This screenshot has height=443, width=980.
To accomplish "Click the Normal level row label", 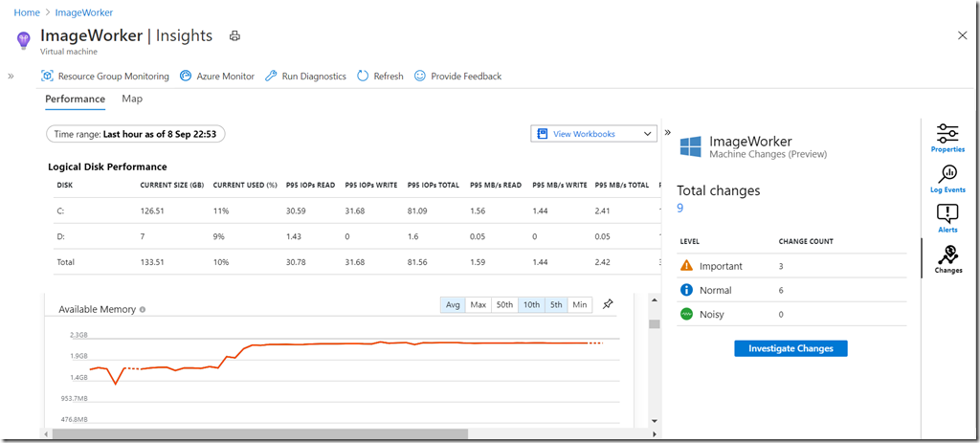I will [x=716, y=291].
